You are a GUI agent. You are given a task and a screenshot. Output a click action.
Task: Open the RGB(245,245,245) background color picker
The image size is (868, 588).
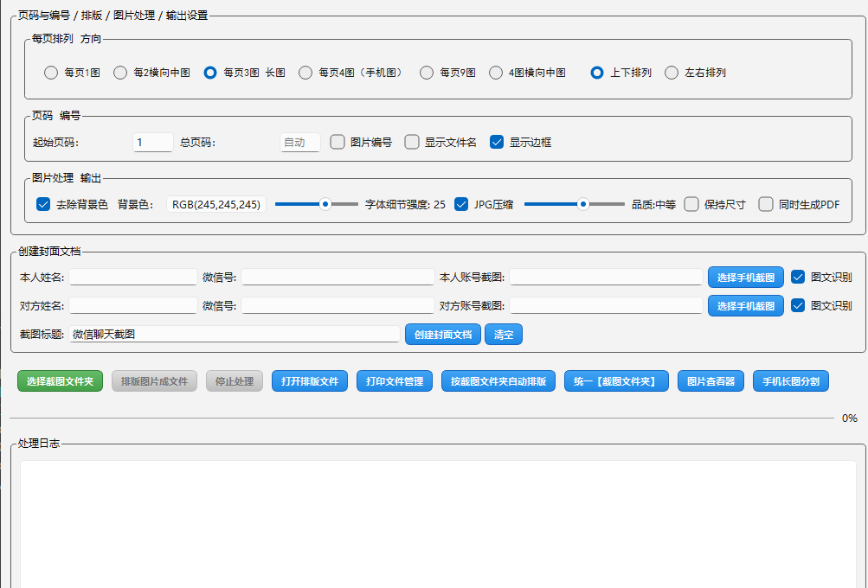click(x=215, y=204)
